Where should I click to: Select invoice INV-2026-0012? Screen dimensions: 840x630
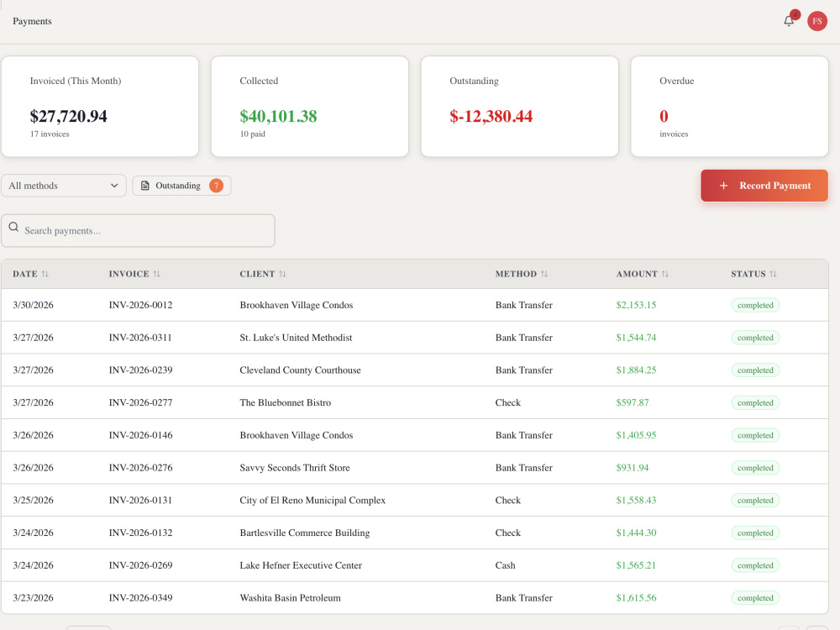140,305
